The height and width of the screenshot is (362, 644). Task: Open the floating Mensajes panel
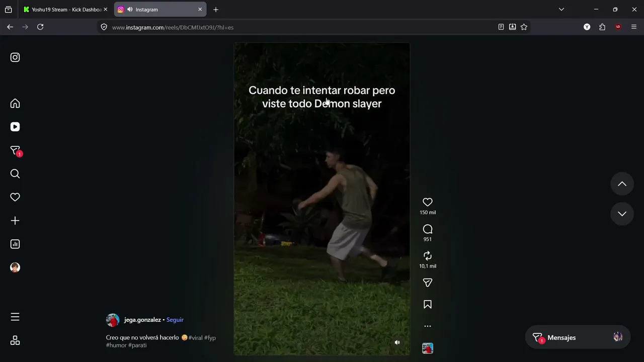point(578,337)
